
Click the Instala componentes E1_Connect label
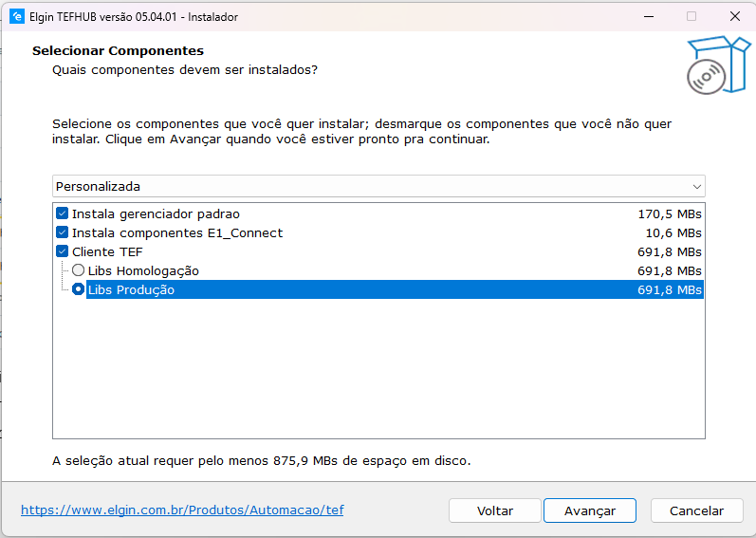(177, 232)
